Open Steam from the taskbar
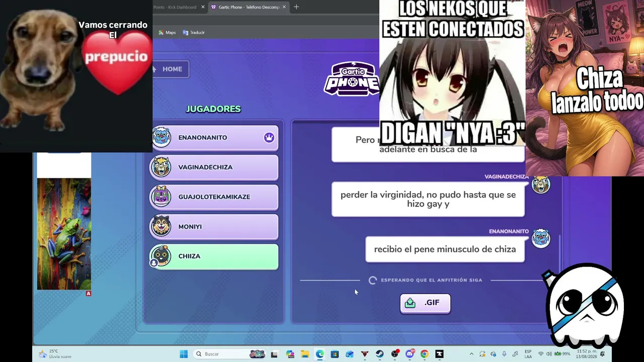This screenshot has height=362, width=644. pos(380,354)
